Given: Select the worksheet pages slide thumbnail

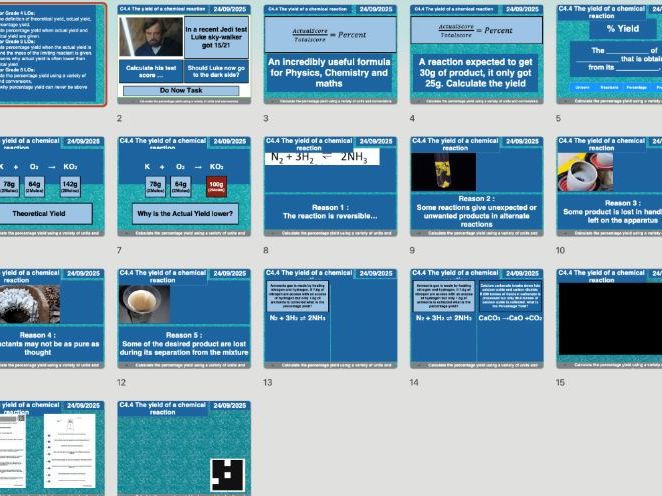Looking at the screenshot, I should click(x=52, y=448).
